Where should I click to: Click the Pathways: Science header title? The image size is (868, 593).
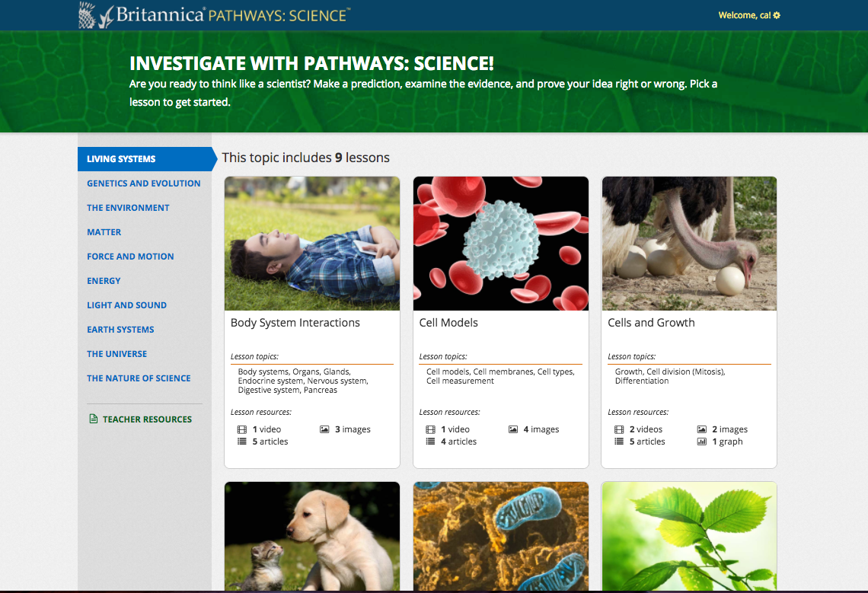[x=279, y=15]
